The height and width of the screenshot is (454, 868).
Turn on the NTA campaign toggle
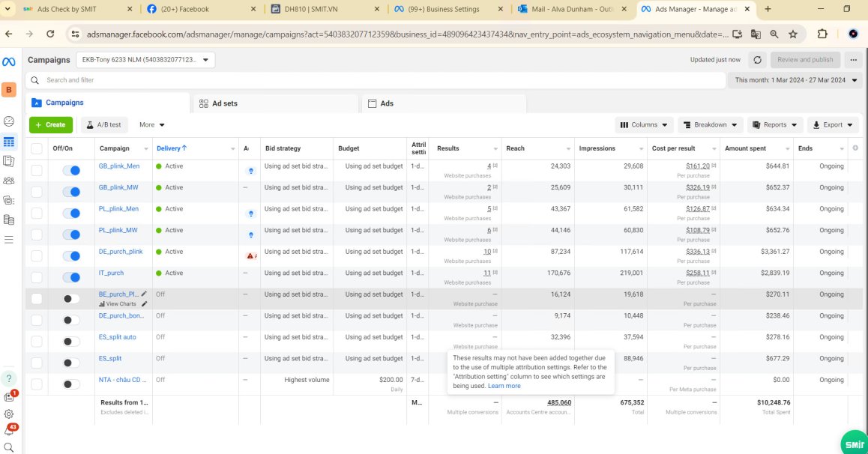point(71,384)
